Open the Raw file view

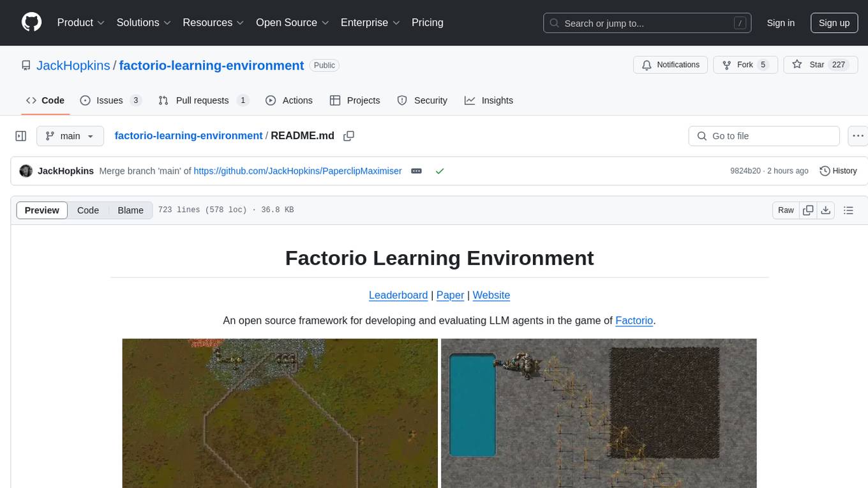[x=786, y=210]
